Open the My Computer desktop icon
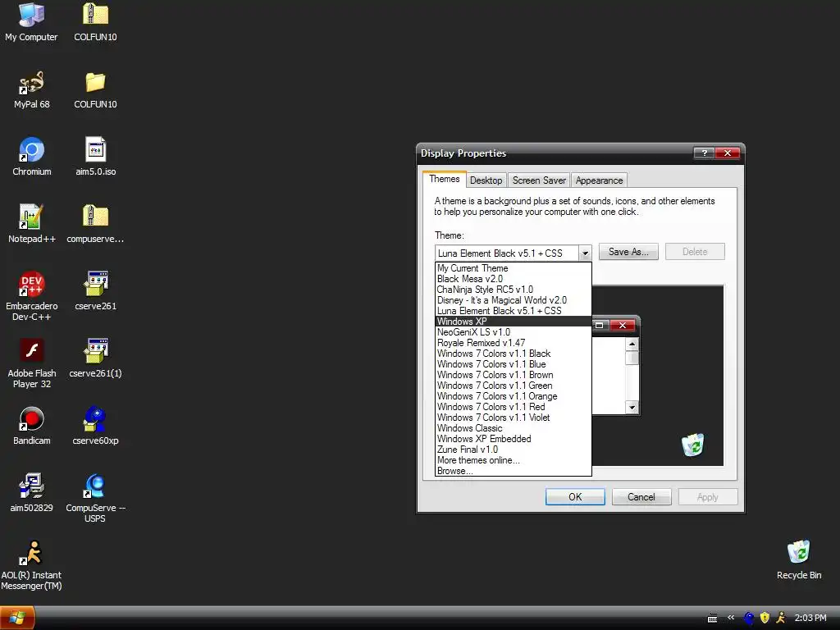The height and width of the screenshot is (630, 840). (x=31, y=21)
